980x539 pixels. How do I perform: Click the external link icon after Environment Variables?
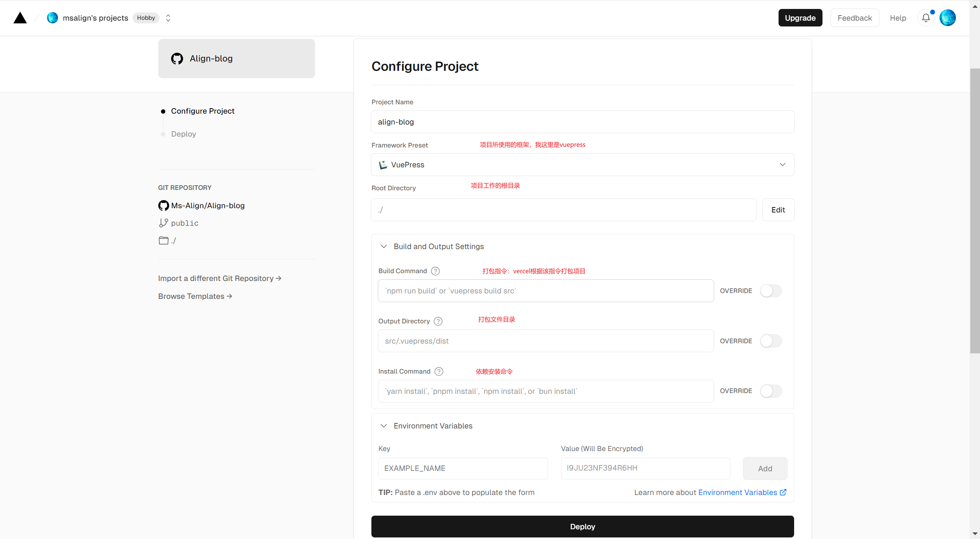pos(783,492)
